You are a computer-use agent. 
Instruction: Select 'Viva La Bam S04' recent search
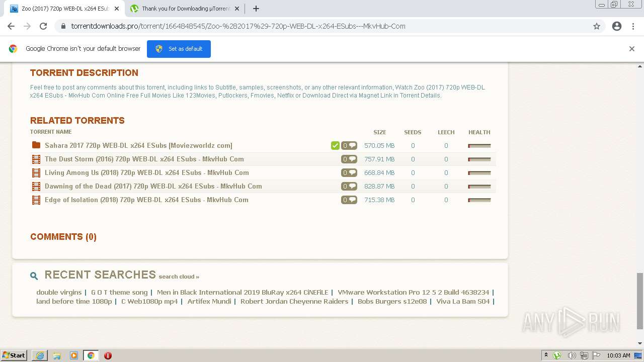tap(463, 301)
